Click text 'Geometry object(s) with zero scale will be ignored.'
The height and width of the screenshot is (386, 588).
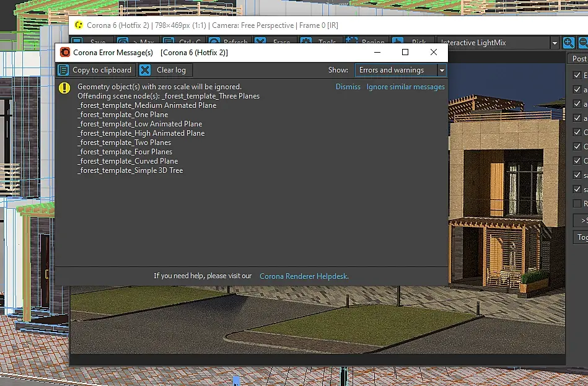tap(159, 87)
